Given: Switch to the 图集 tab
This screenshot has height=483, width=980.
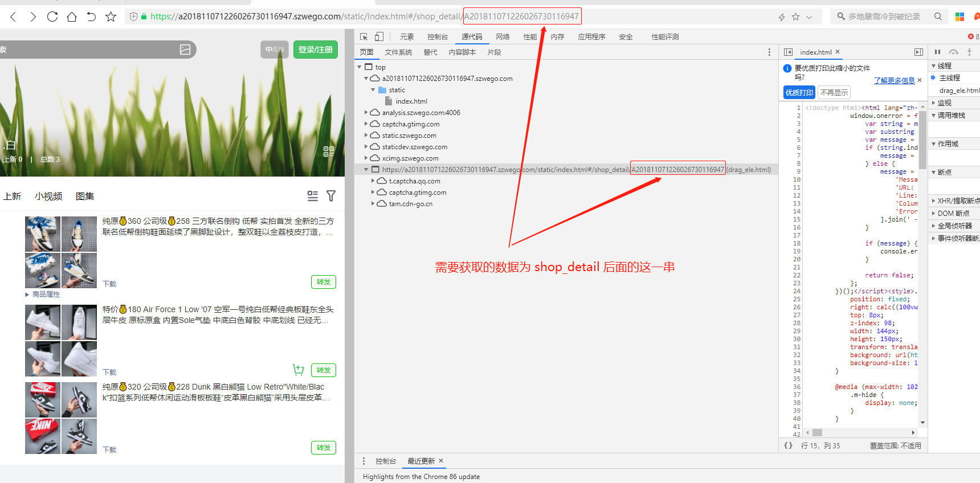Looking at the screenshot, I should (85, 196).
